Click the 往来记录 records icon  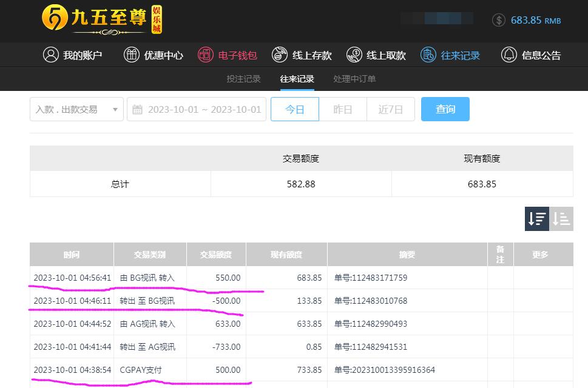[428, 55]
